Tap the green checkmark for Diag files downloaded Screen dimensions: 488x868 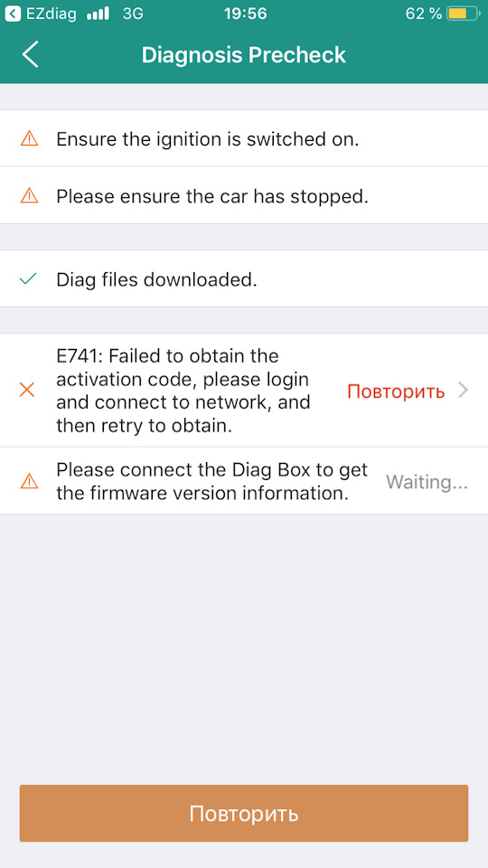[28, 279]
